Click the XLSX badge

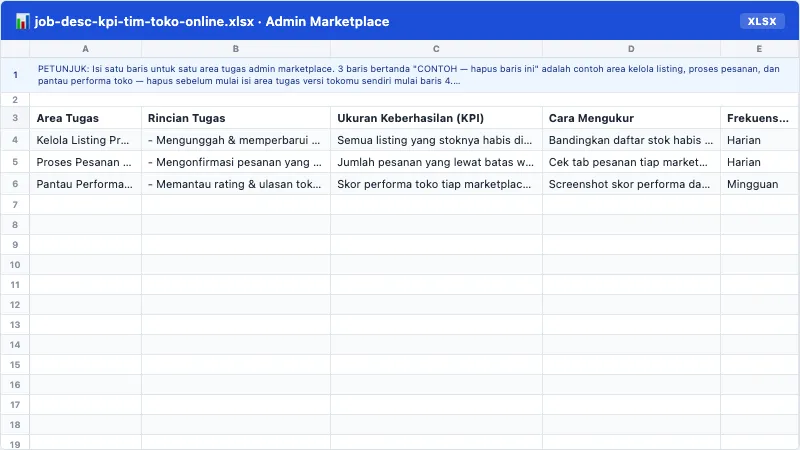(762, 21)
